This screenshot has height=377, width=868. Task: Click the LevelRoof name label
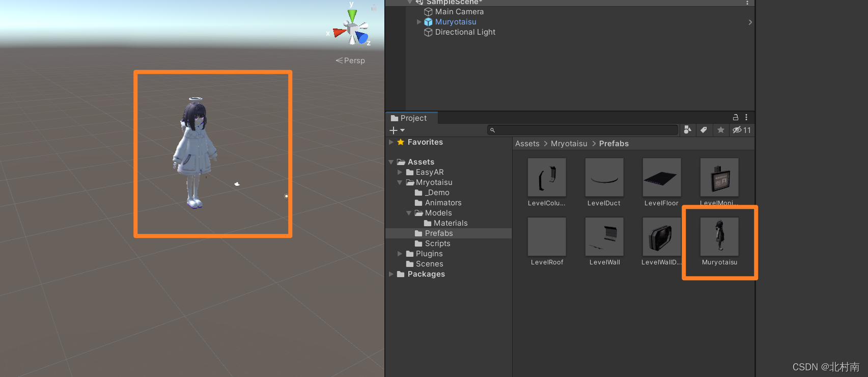click(x=547, y=262)
